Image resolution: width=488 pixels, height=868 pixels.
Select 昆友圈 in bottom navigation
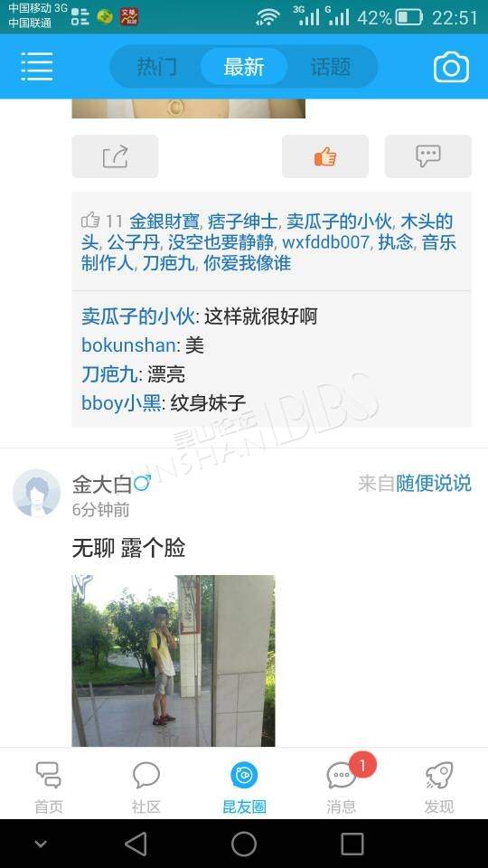coord(244,787)
